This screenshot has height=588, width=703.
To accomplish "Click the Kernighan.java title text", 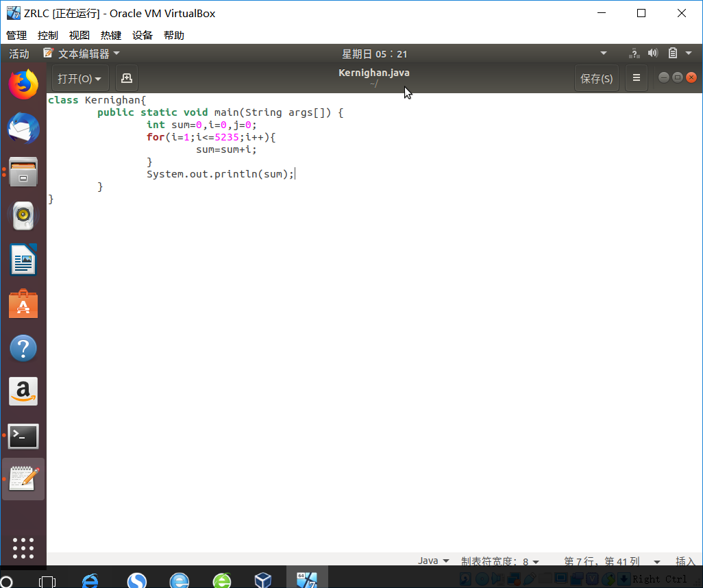I will 374,73.
